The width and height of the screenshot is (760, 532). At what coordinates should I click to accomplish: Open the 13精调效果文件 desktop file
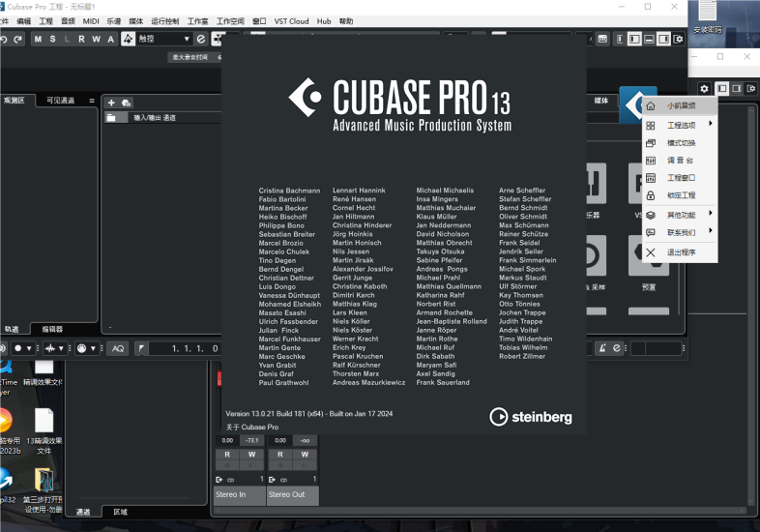coord(44,431)
